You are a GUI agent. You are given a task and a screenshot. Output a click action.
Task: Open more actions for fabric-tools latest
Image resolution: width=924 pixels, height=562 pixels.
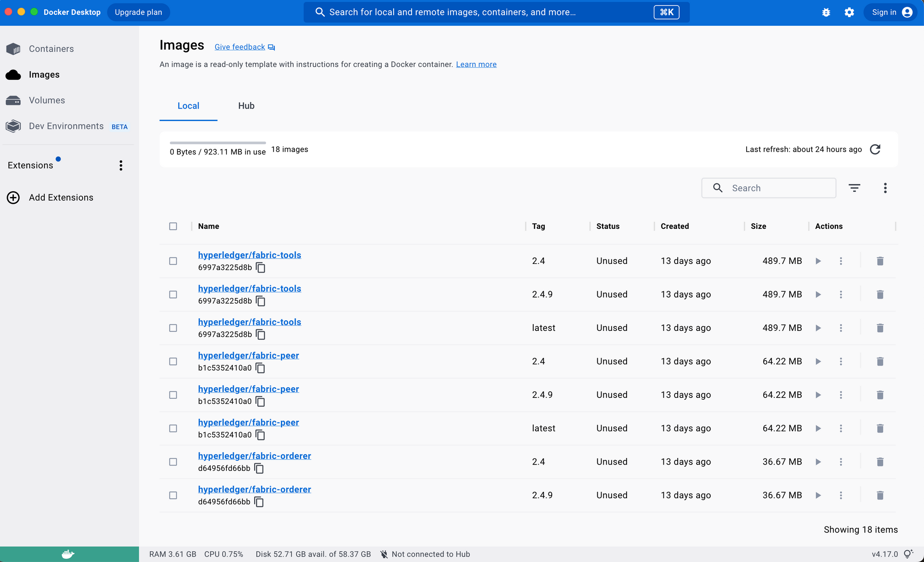tap(841, 328)
